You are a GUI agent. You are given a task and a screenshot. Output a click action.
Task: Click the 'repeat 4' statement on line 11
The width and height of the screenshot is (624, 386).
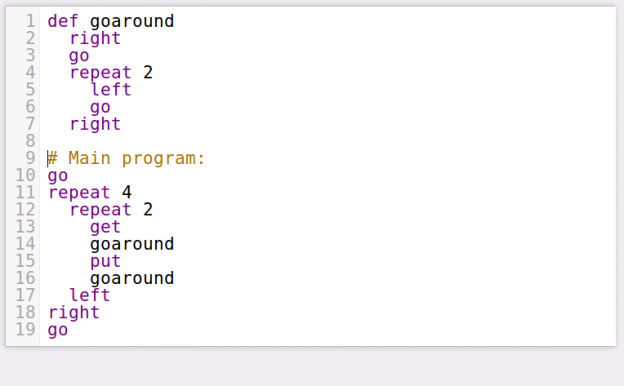[90, 193]
